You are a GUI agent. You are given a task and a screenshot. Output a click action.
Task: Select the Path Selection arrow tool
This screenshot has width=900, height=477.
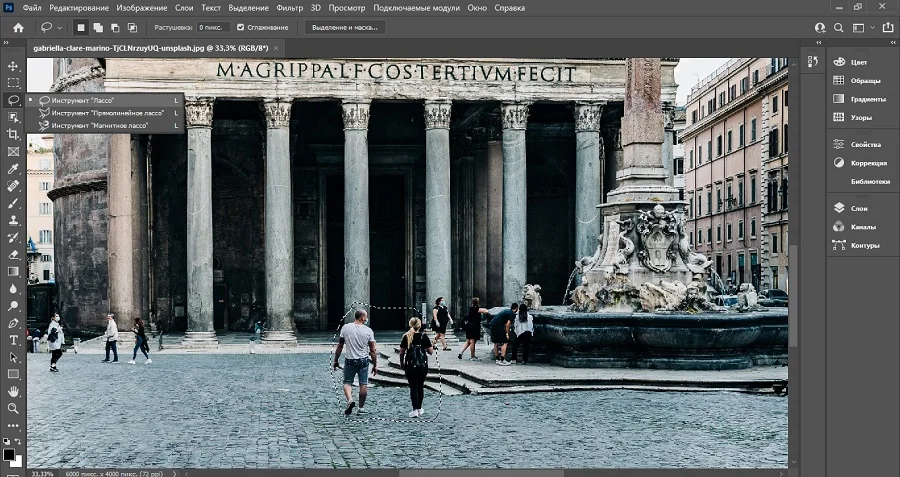[x=13, y=357]
